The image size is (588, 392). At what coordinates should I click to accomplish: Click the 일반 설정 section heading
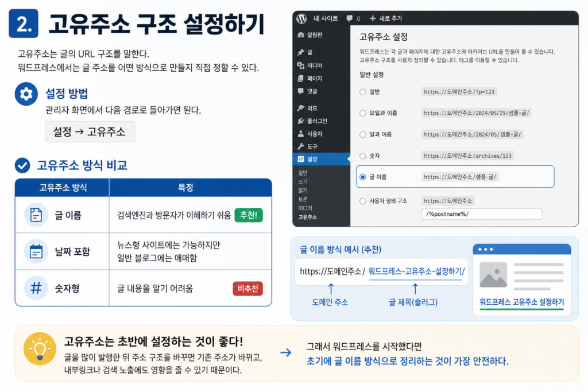(372, 75)
